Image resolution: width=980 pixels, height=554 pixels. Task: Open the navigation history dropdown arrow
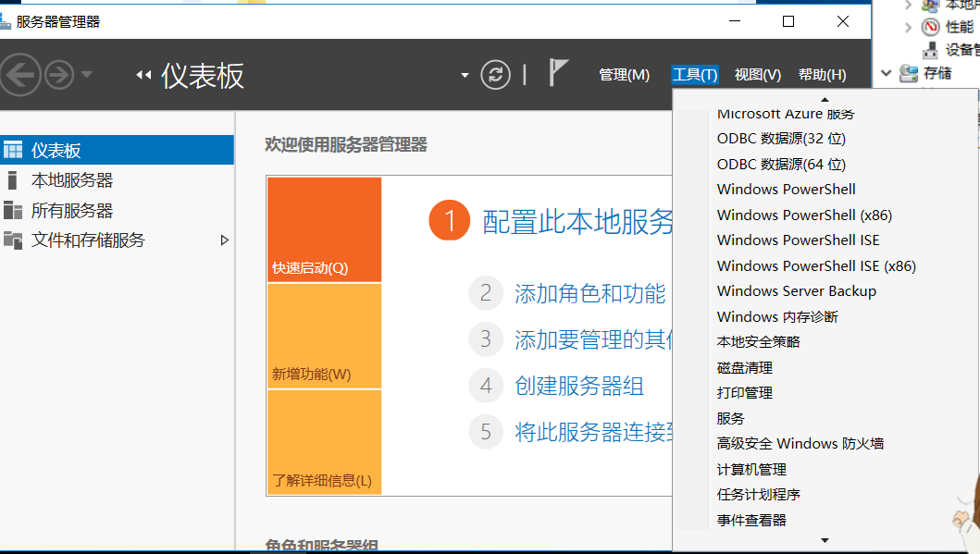(87, 75)
